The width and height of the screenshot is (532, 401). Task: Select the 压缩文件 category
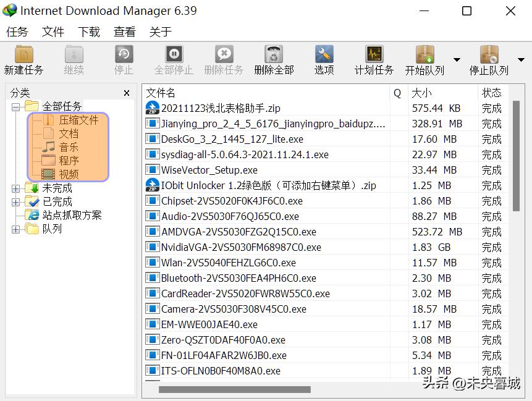(78, 120)
